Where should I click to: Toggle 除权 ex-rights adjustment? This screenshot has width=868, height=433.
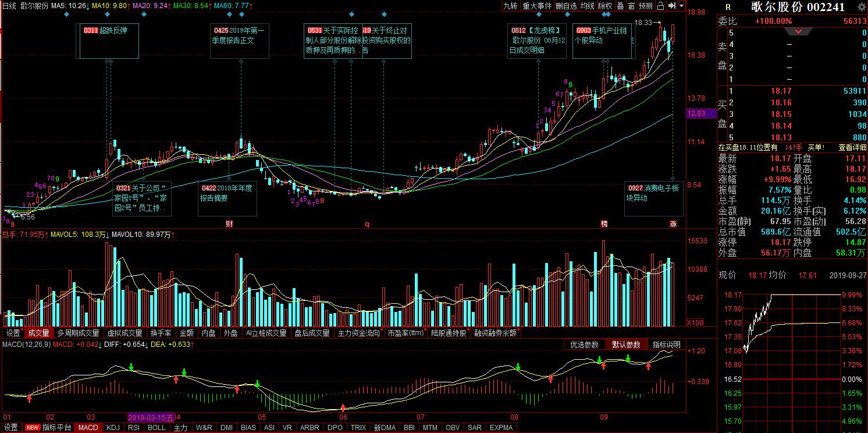click(x=605, y=6)
